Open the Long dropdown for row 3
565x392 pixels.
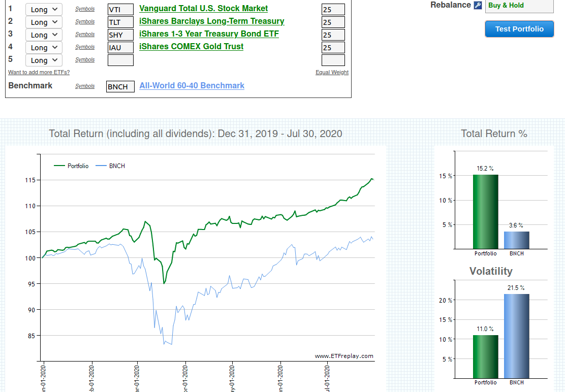(44, 35)
